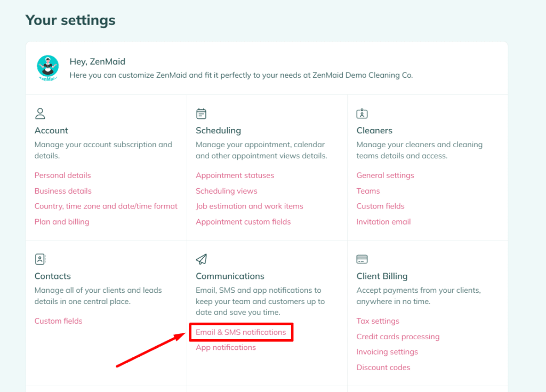Open the Teams settings link
The height and width of the screenshot is (392, 546).
coord(368,191)
